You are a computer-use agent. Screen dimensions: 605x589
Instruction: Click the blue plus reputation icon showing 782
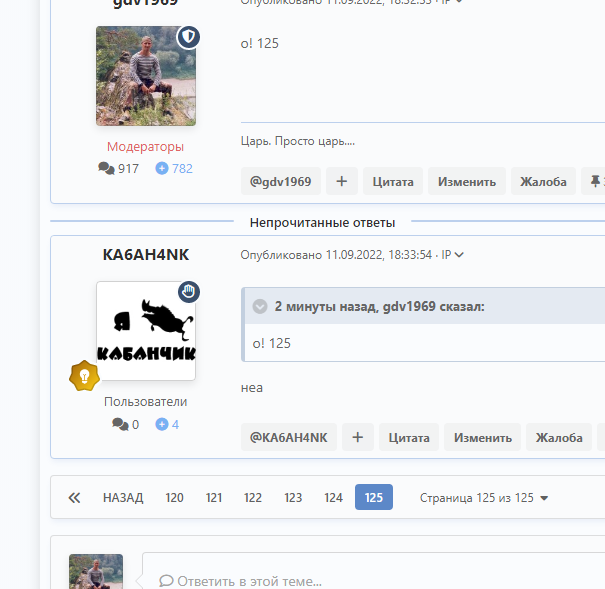pyautogui.click(x=162, y=168)
